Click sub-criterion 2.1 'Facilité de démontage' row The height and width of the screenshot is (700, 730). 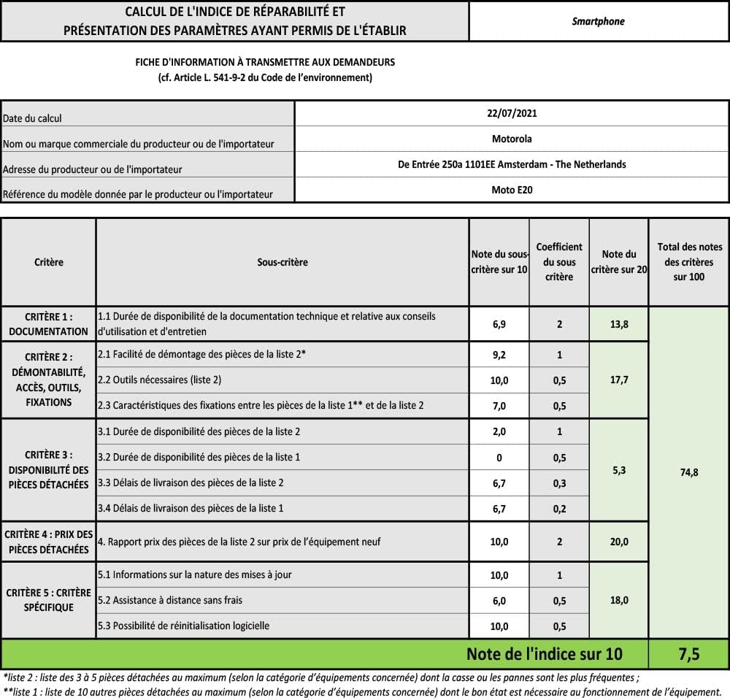pos(282,354)
